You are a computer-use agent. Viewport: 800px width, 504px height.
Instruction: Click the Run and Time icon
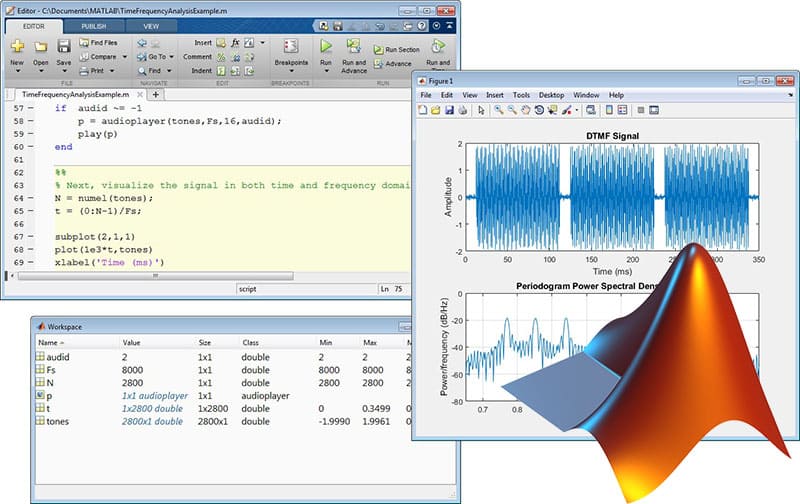(437, 46)
